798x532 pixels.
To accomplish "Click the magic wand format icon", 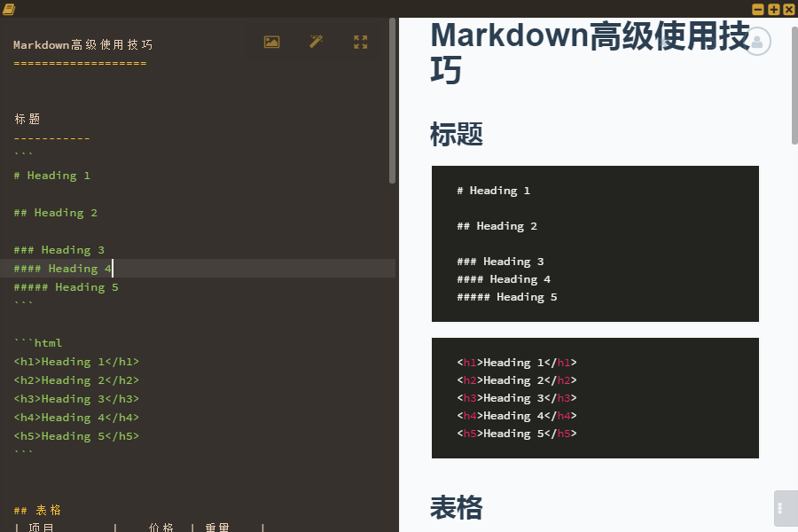I will pyautogui.click(x=316, y=42).
